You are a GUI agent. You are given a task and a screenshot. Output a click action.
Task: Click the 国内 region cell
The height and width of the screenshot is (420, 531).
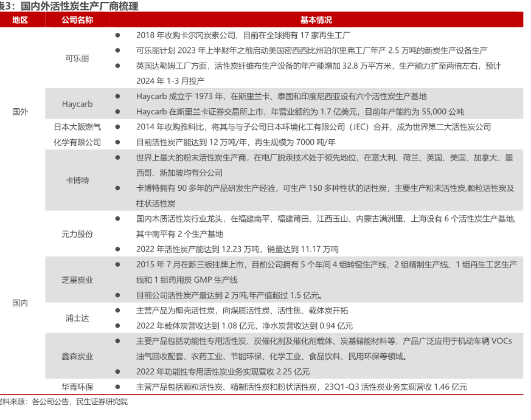coord(20,303)
